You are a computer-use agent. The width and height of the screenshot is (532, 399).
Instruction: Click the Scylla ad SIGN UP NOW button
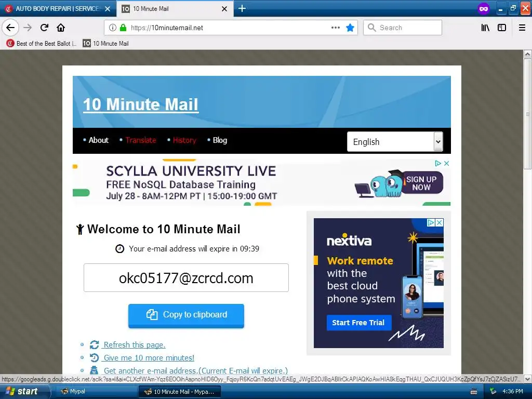(x=421, y=183)
